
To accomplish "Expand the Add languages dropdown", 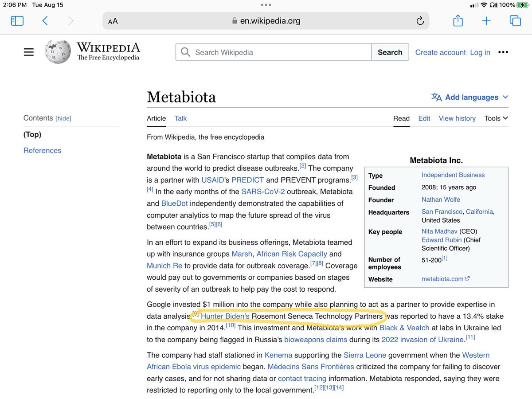I will coord(470,97).
